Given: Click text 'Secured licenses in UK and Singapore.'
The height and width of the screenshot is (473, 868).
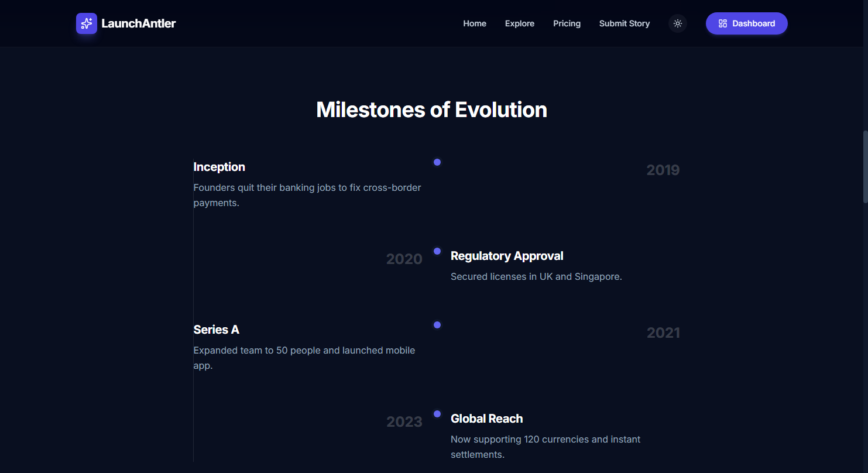Looking at the screenshot, I should point(536,276).
